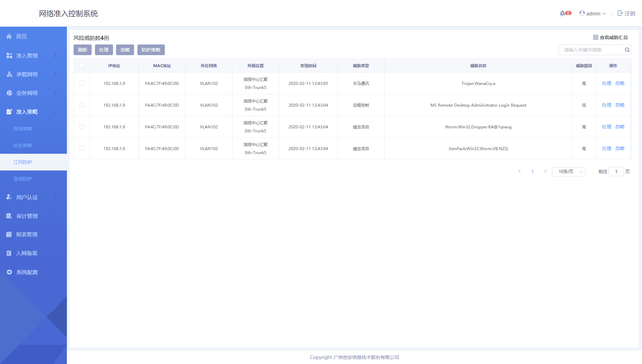Toggle the select-all header checkbox

point(82,66)
